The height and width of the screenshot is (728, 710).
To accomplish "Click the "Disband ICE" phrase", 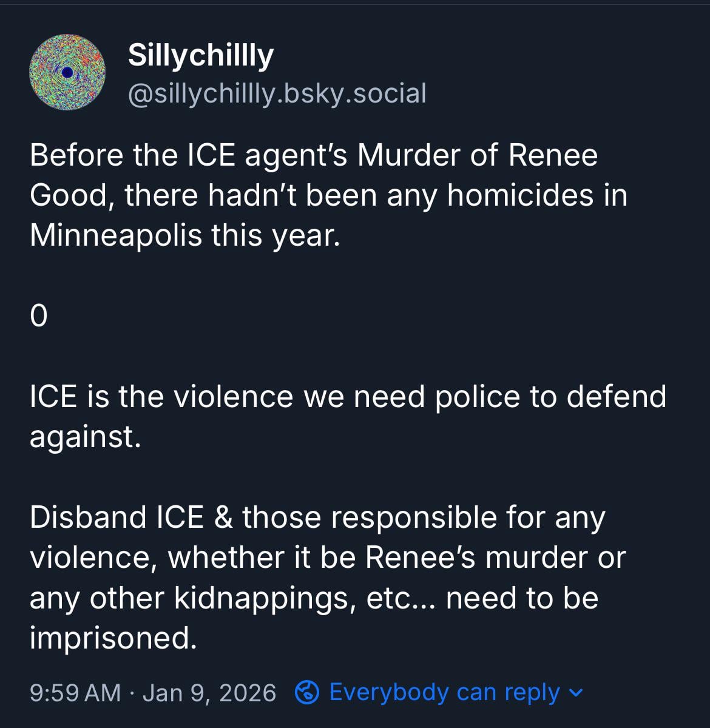I will click(x=116, y=517).
